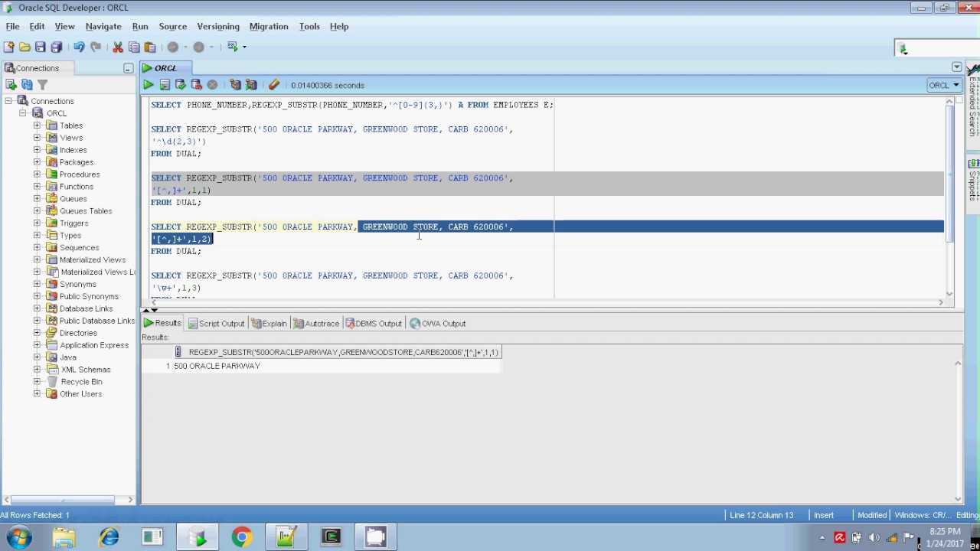
Task: Click the Execute Explain Plan icon
Action: [x=235, y=85]
